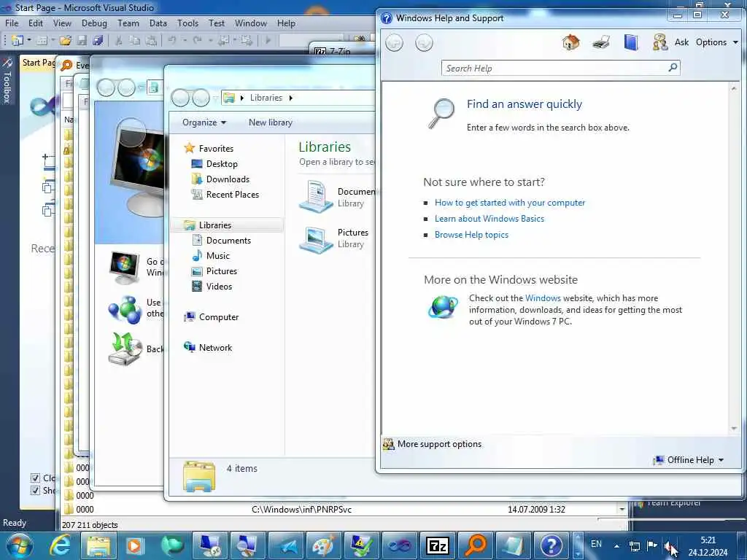Click Save All icon in Visual Studio toolbar

pos(98,41)
